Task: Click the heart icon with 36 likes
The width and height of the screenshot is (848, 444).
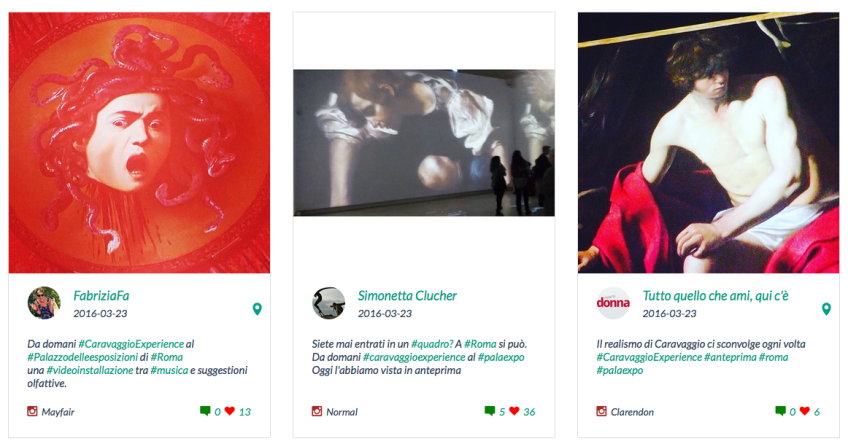Action: pos(514,411)
